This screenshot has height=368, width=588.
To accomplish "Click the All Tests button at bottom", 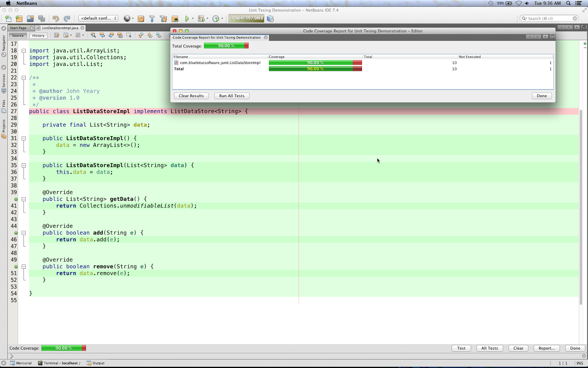I will tap(490, 348).
